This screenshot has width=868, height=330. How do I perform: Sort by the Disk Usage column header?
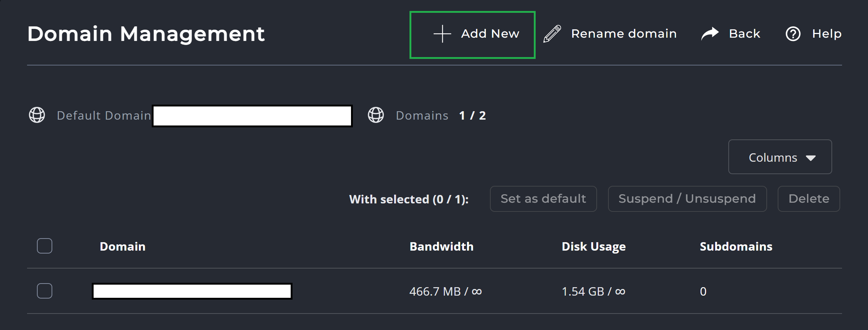(593, 247)
